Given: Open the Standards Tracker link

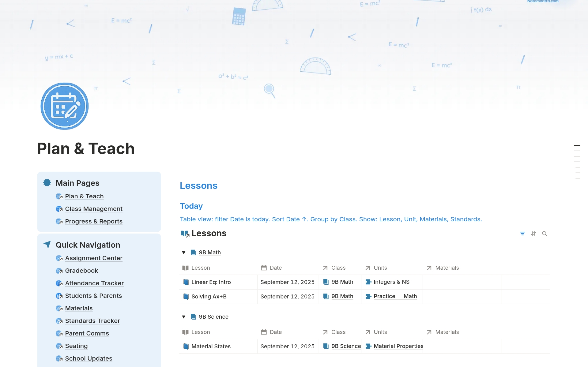Looking at the screenshot, I should coord(92,321).
